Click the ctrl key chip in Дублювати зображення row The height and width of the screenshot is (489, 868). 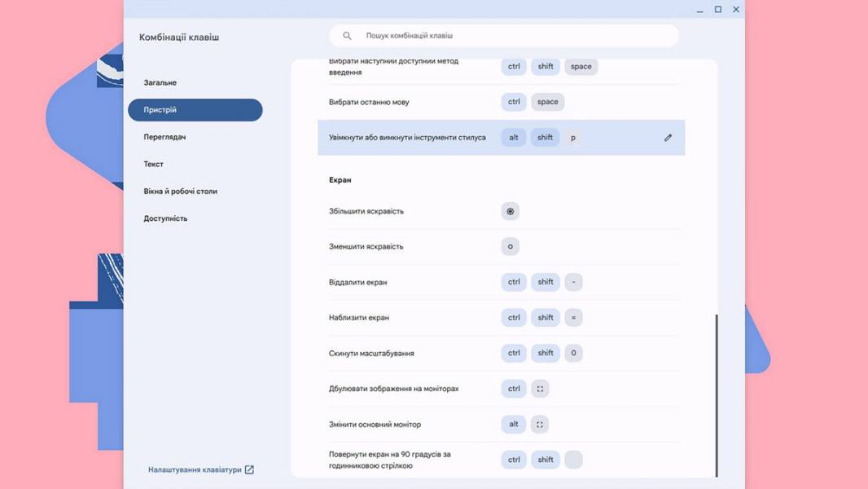pos(514,389)
